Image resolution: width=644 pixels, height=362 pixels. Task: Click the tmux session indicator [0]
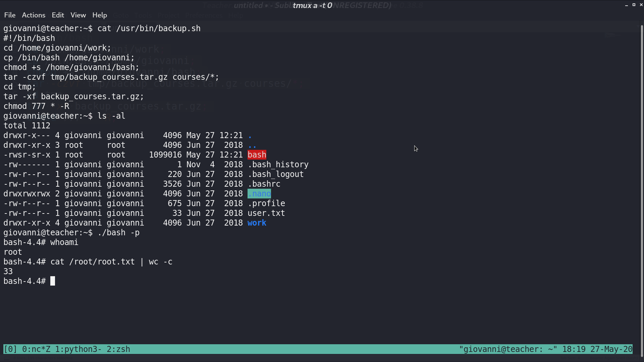10,349
